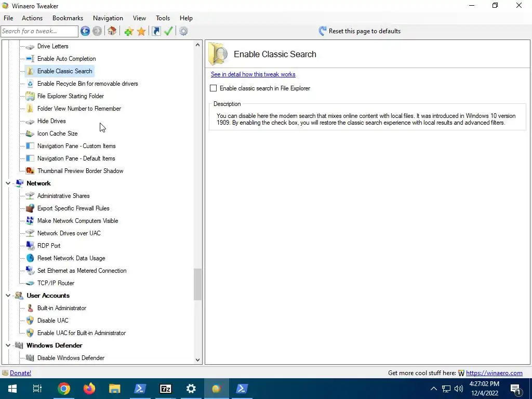Viewport: 532px width, 399px height.
Task: Click the tree scroll up arrow
Action: [x=197, y=45]
